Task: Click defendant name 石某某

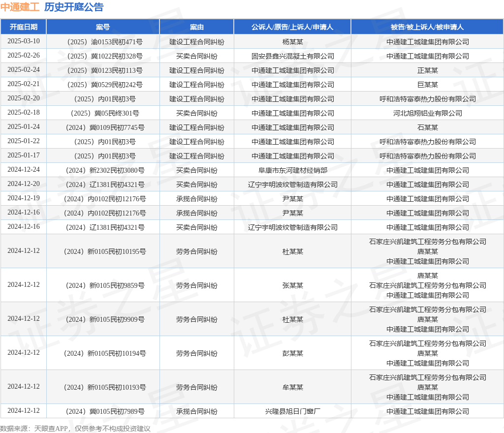Action: [x=427, y=127]
